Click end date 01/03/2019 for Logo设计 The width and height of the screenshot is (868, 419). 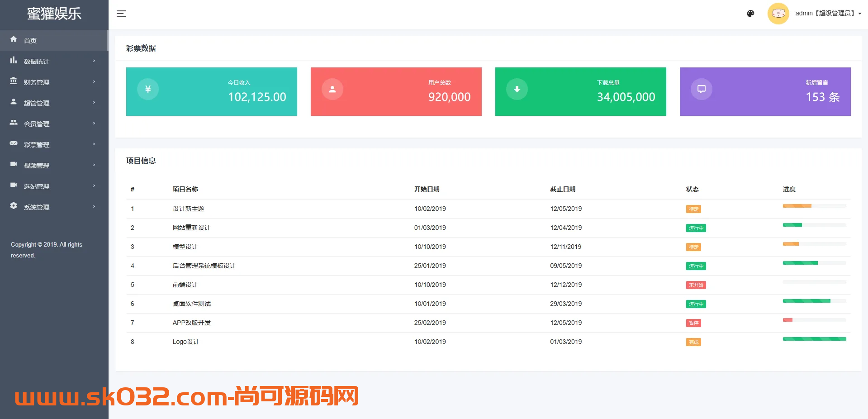(566, 342)
